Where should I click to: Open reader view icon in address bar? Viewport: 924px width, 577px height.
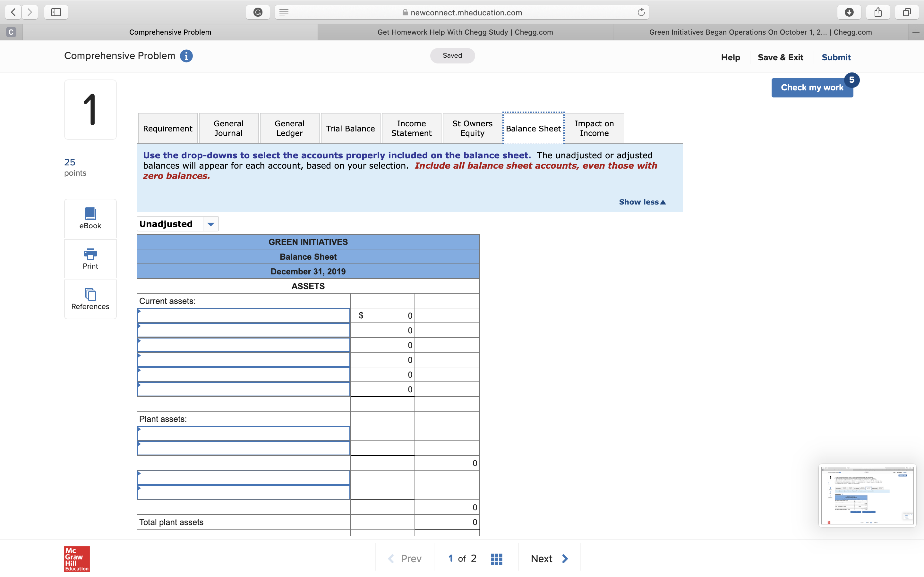[x=284, y=12]
